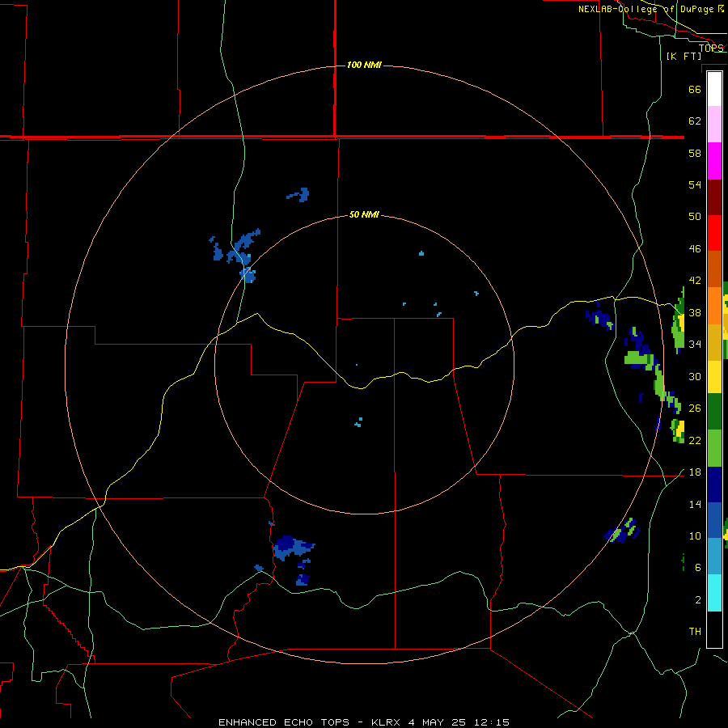Viewport: 728px width, 728px height.
Task: Select the bright red legend swatch
Action: [714, 233]
